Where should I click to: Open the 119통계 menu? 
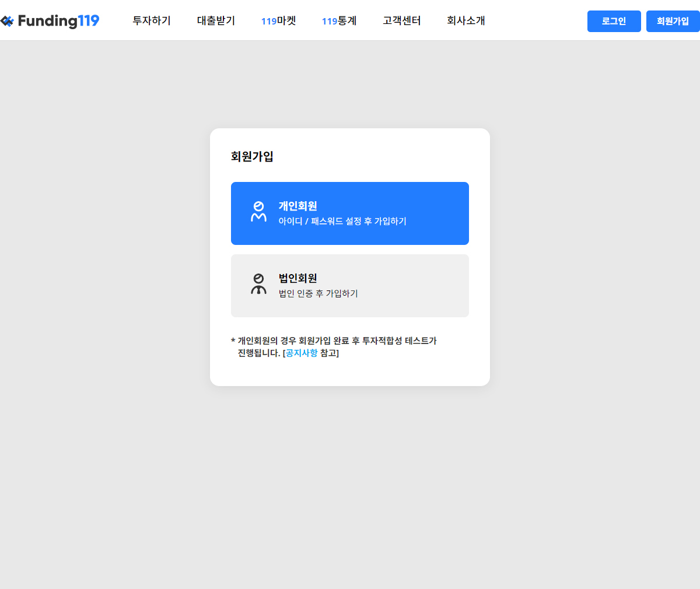(339, 20)
